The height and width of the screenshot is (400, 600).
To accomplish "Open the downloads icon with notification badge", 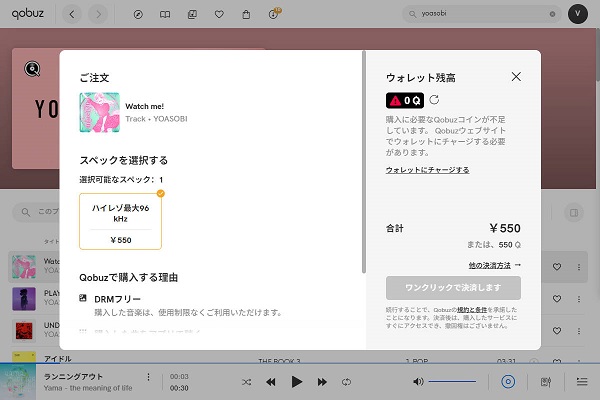I will tap(274, 14).
